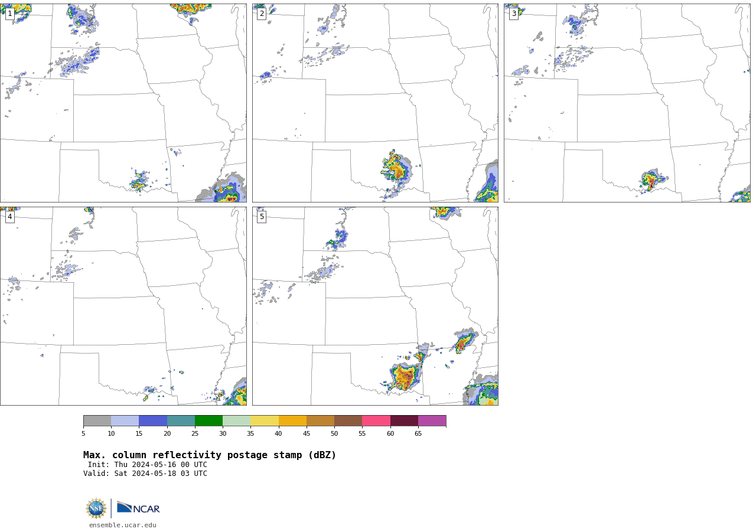Click the colorbar tick label 35

pyautogui.click(x=250, y=434)
